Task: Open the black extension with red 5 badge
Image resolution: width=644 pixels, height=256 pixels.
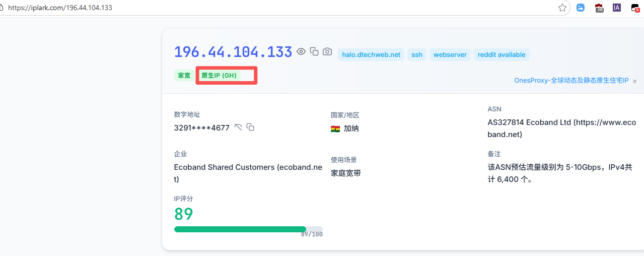Action: [635, 8]
